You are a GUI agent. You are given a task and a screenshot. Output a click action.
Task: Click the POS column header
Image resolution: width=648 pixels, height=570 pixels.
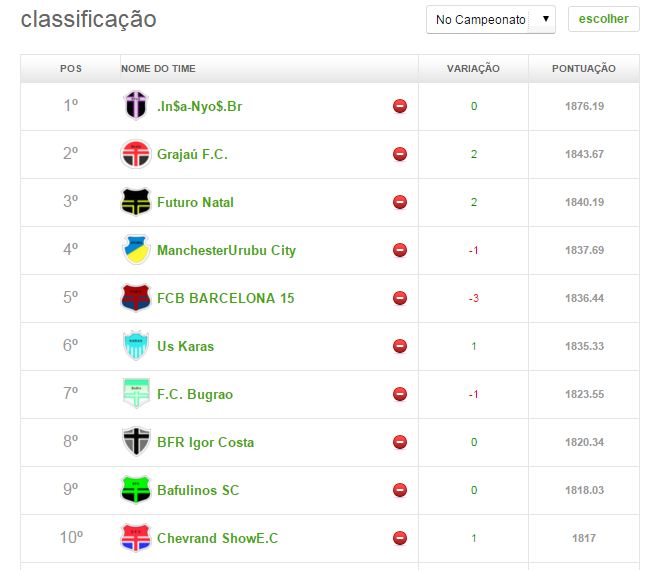click(x=71, y=69)
